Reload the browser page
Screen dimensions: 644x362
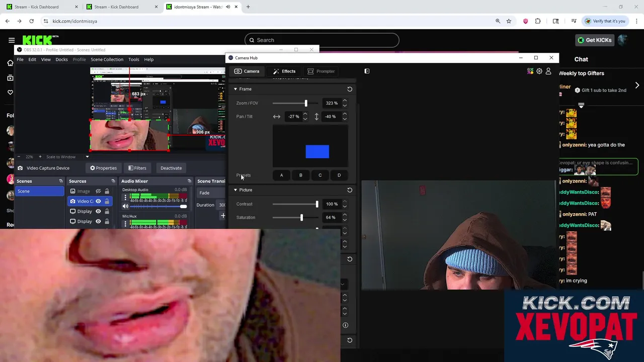[31, 21]
